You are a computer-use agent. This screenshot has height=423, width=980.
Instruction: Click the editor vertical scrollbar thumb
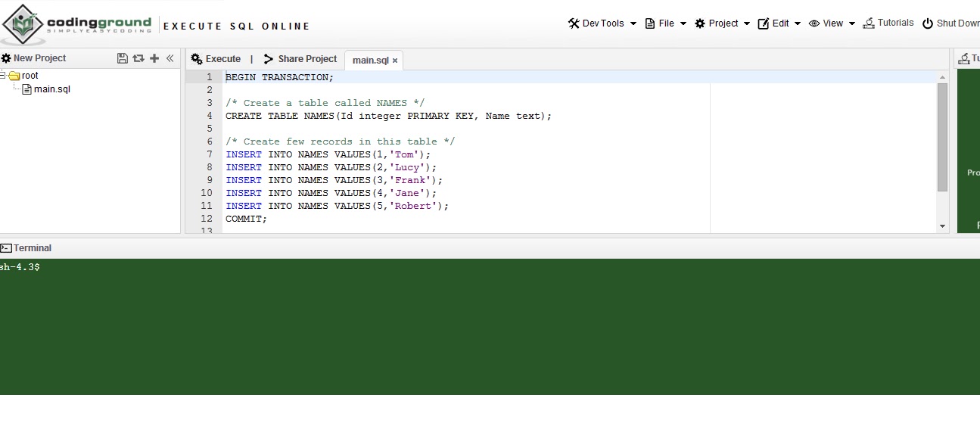[942, 137]
